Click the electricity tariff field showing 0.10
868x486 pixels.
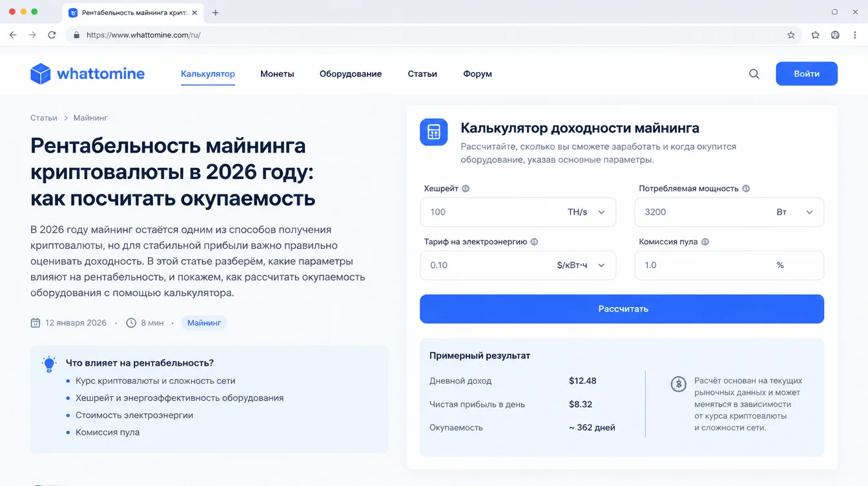coord(518,265)
